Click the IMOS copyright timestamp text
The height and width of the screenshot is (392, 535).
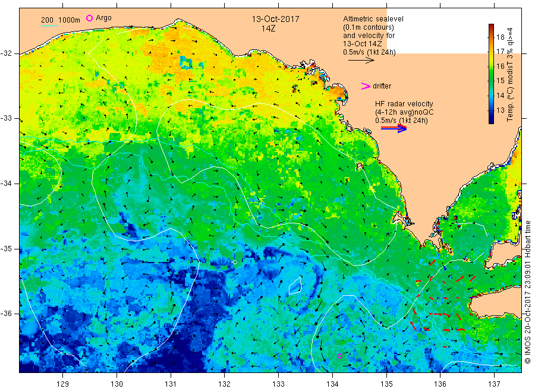pyautogui.click(x=528, y=292)
